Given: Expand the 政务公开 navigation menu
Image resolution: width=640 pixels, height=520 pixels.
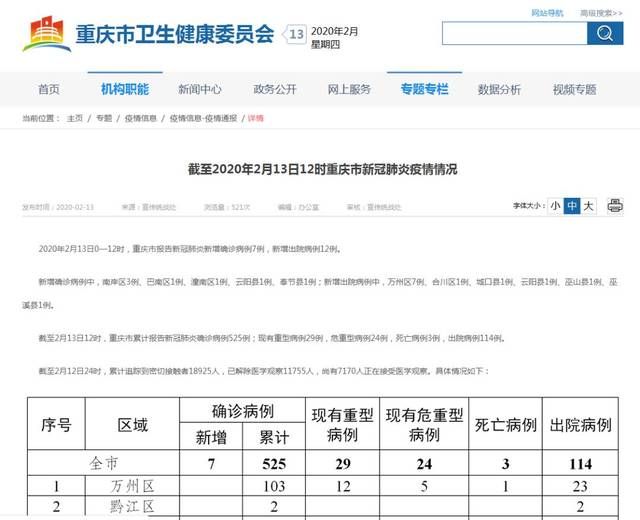Looking at the screenshot, I should coord(275,89).
